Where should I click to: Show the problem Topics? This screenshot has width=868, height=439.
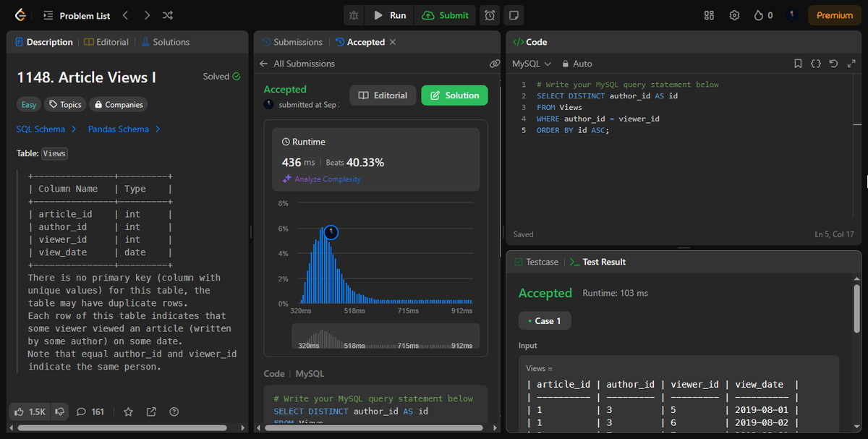coord(64,105)
